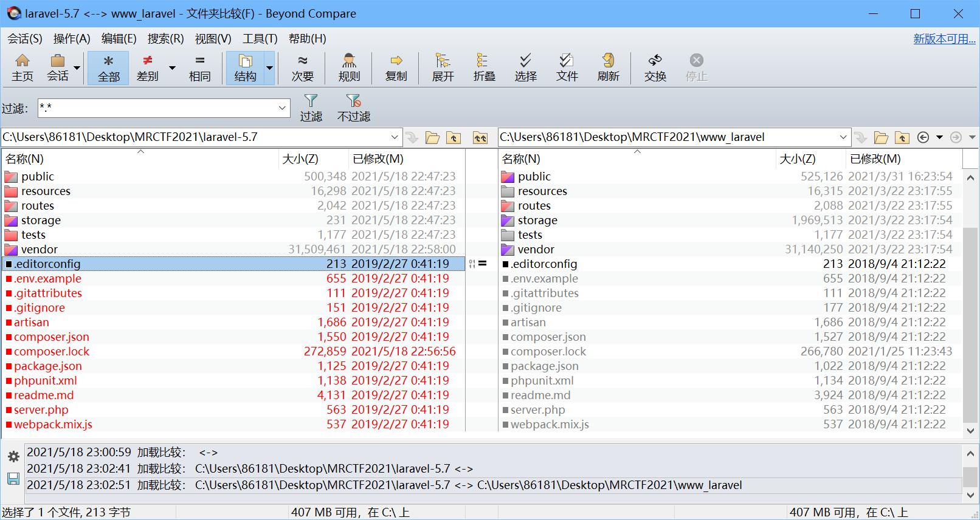The height and width of the screenshot is (520, 980).
Task: Open the 操作(A) menu
Action: (72, 39)
